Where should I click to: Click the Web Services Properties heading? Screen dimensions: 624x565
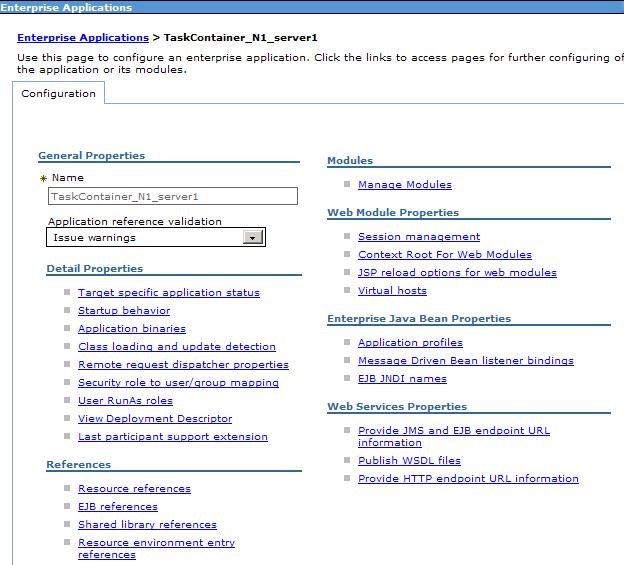(x=397, y=407)
